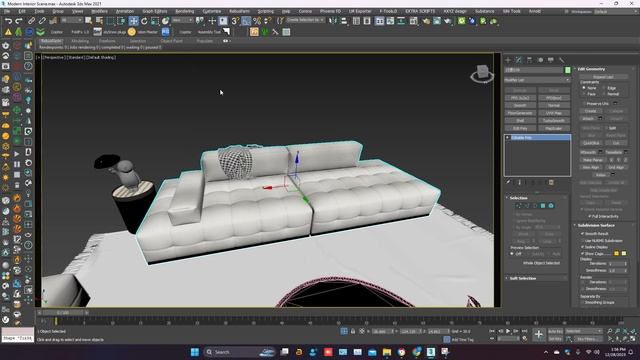Click the rectangular selection region icon

tap(110, 21)
